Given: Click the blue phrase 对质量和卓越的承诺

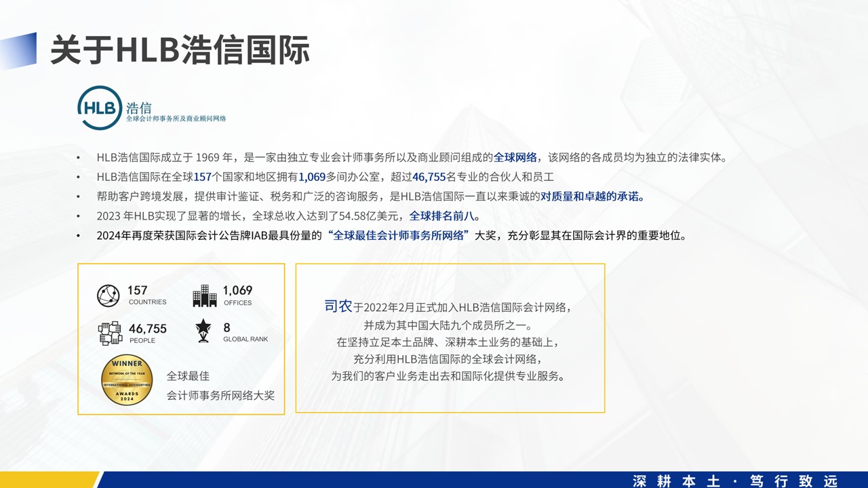Looking at the screenshot, I should 591,197.
